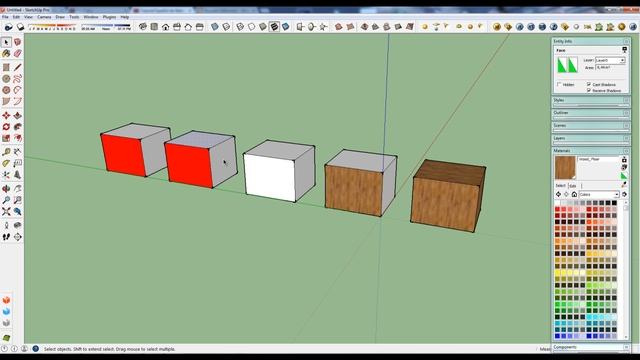Screen dimensions: 640x360
Task: Switch to Front house view
Action: (x=165, y=27)
